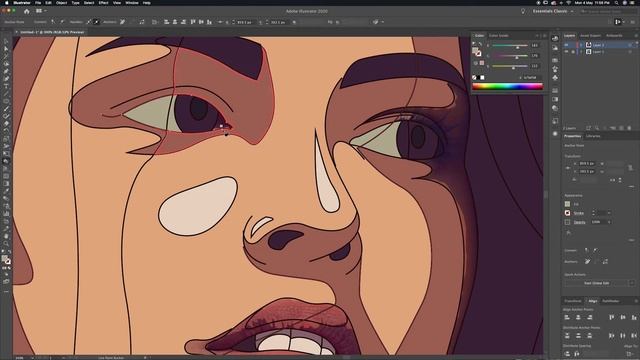Image resolution: width=640 pixels, height=360 pixels.
Task: Select the Selection tool in the toolbar
Action: click(x=6, y=41)
